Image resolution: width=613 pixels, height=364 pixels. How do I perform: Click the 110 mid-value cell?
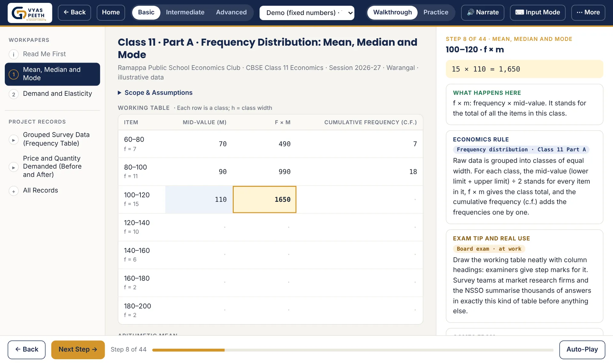pyautogui.click(x=199, y=200)
